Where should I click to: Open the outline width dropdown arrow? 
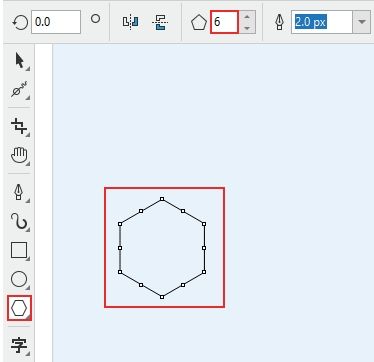click(x=362, y=22)
